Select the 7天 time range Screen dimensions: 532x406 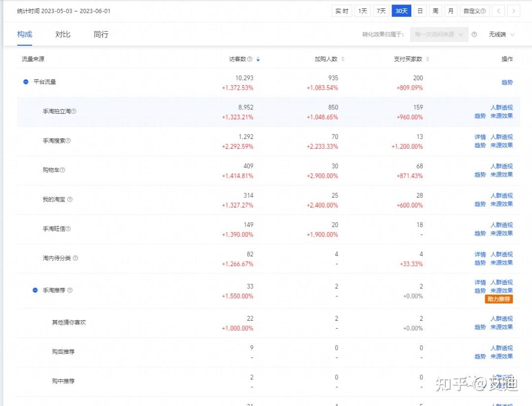[x=381, y=11]
